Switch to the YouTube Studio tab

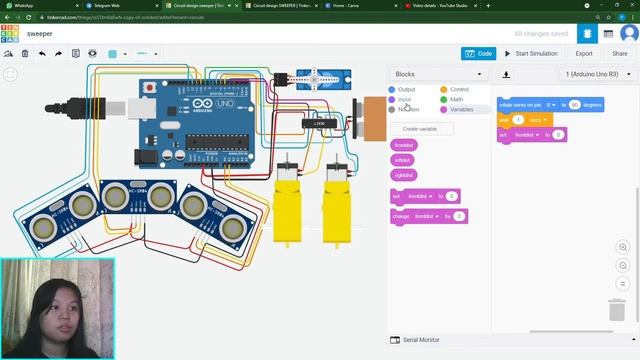[440, 6]
